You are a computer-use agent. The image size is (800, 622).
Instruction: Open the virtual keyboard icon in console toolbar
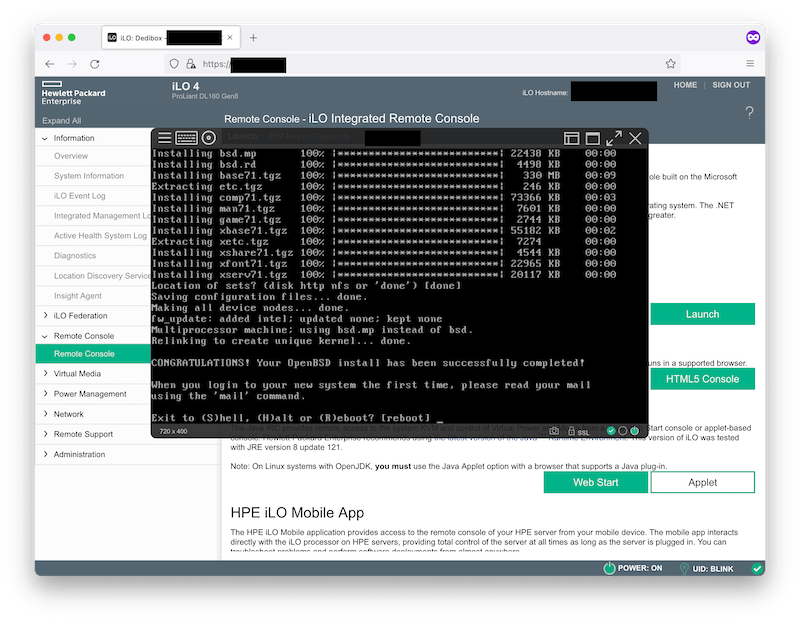[185, 135]
